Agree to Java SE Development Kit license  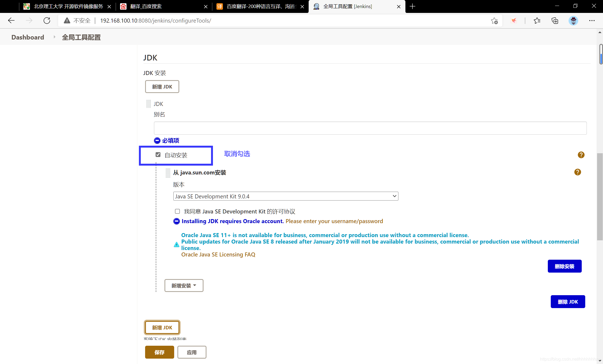(177, 211)
